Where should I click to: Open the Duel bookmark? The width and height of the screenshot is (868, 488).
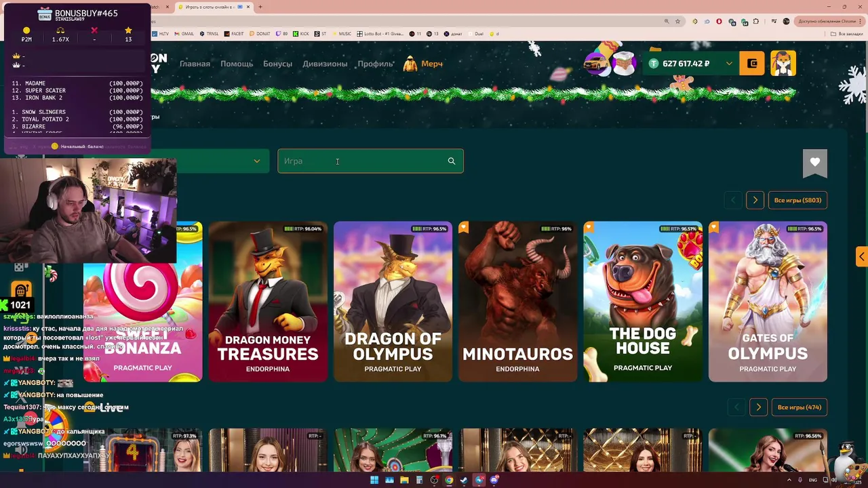click(x=477, y=33)
